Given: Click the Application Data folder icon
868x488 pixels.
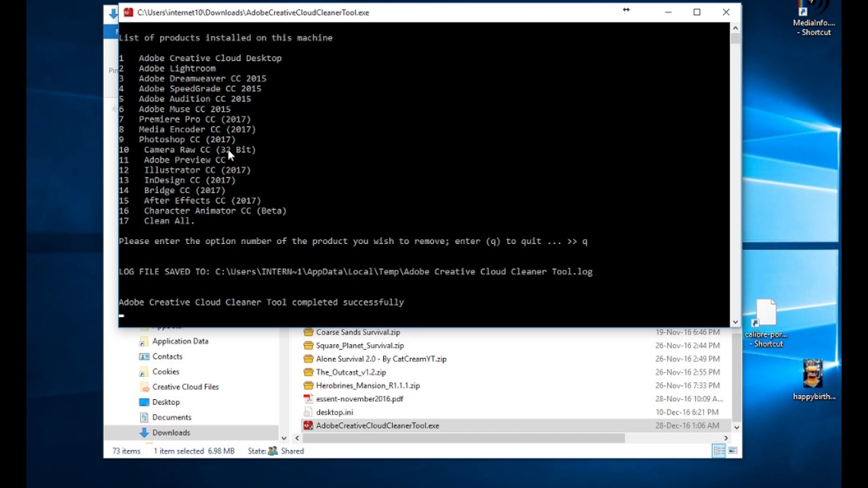Looking at the screenshot, I should [x=144, y=341].
